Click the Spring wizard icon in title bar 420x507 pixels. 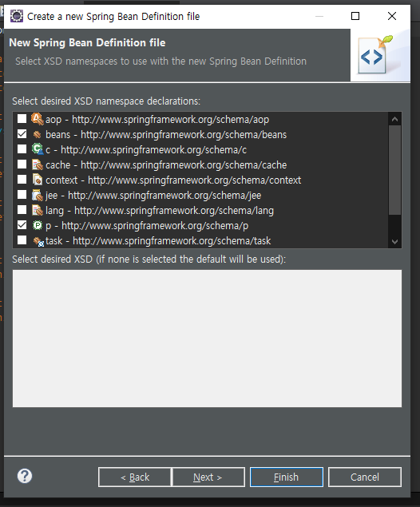(17, 16)
